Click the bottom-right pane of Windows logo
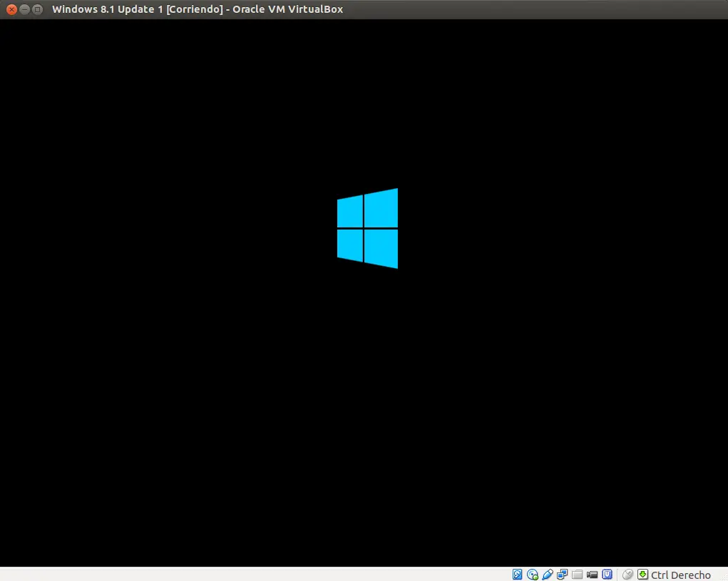Viewport: 728px width, 581px height. pos(381,248)
